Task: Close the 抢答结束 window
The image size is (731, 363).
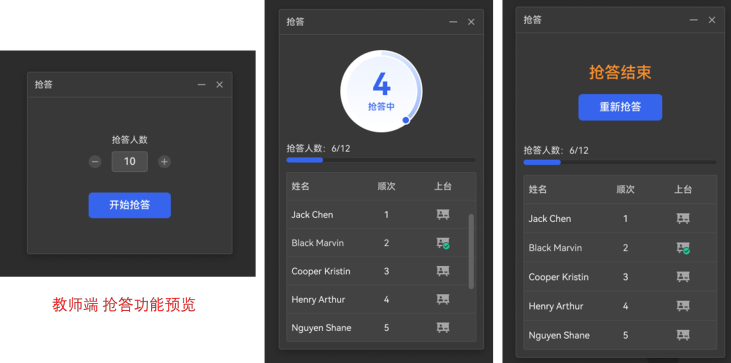Action: click(x=712, y=20)
